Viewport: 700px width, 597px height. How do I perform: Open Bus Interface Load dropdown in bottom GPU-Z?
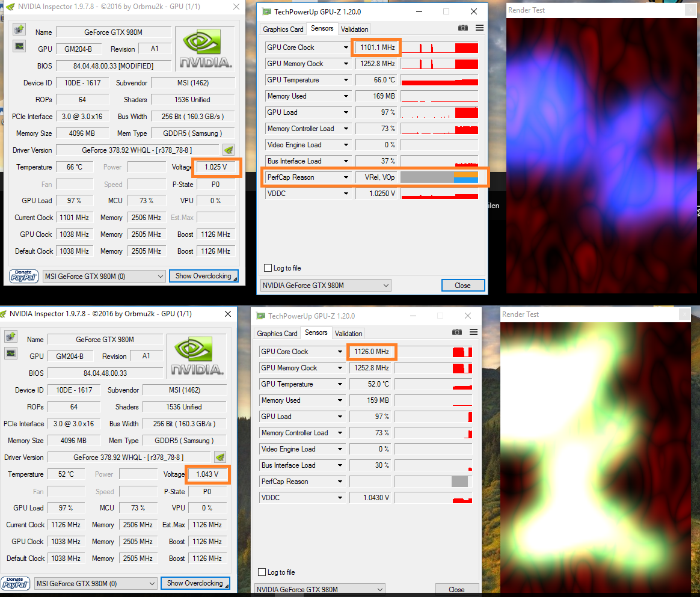click(x=340, y=465)
